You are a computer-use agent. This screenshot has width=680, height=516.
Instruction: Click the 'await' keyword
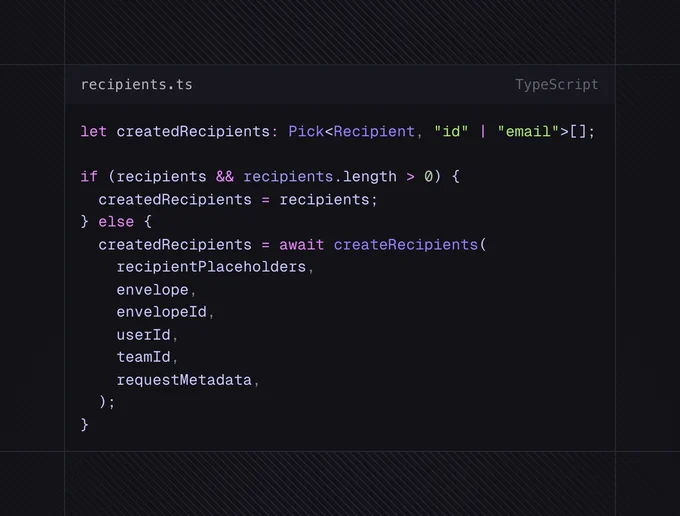(x=301, y=245)
